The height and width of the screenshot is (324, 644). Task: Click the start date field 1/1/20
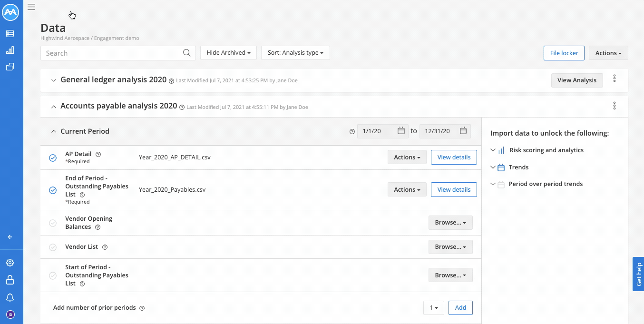383,131
